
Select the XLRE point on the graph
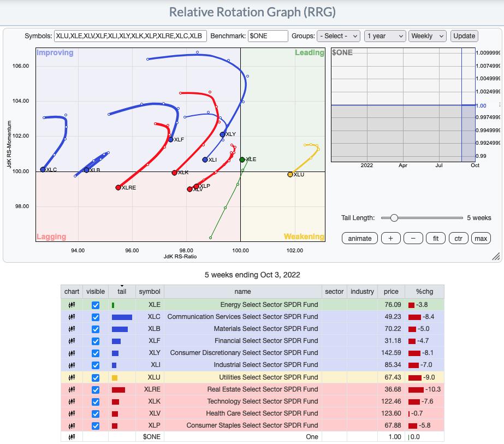118,187
